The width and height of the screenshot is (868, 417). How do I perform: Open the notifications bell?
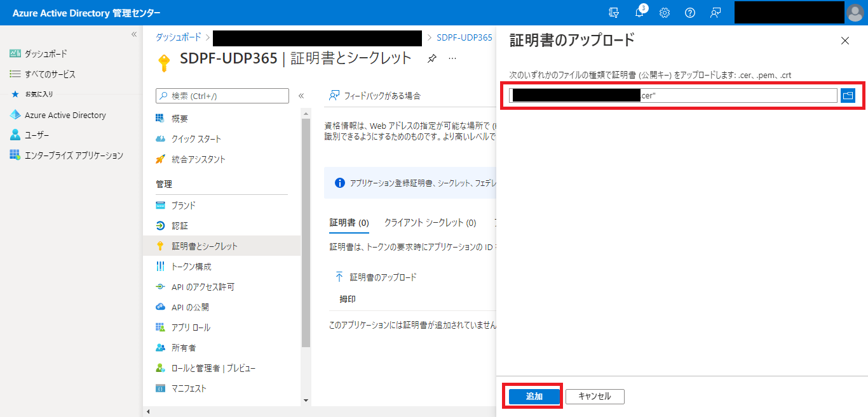pyautogui.click(x=640, y=13)
